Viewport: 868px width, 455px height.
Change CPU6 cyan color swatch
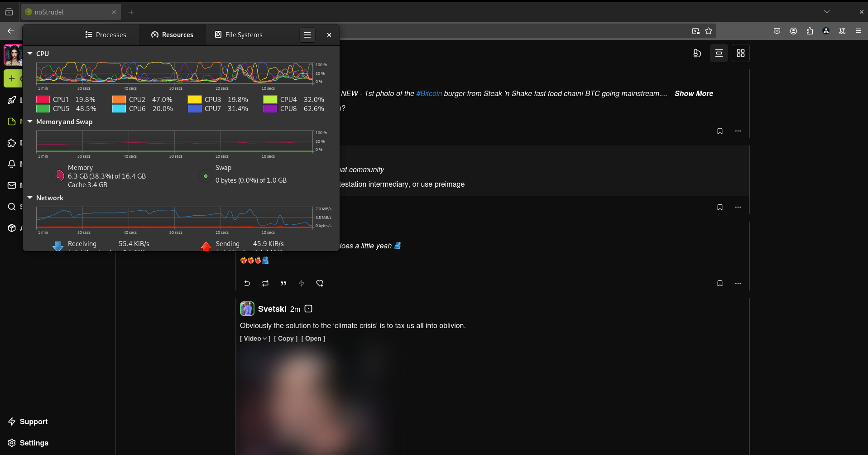[x=119, y=109]
